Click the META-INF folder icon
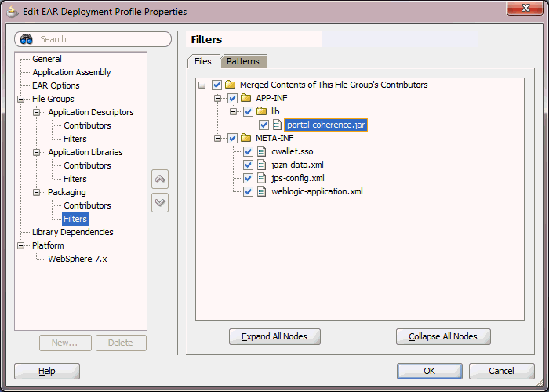Viewport: 549px width, 392px height. [x=245, y=138]
